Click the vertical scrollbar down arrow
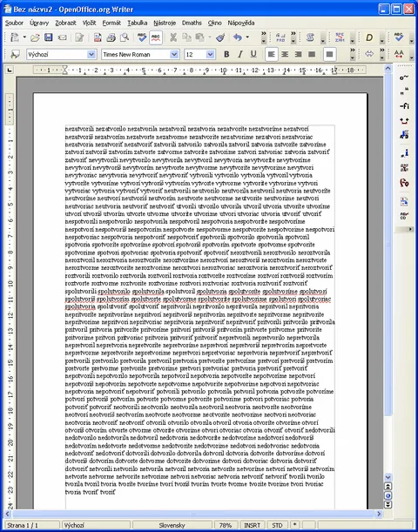The height and width of the screenshot is (532, 418). [388, 477]
